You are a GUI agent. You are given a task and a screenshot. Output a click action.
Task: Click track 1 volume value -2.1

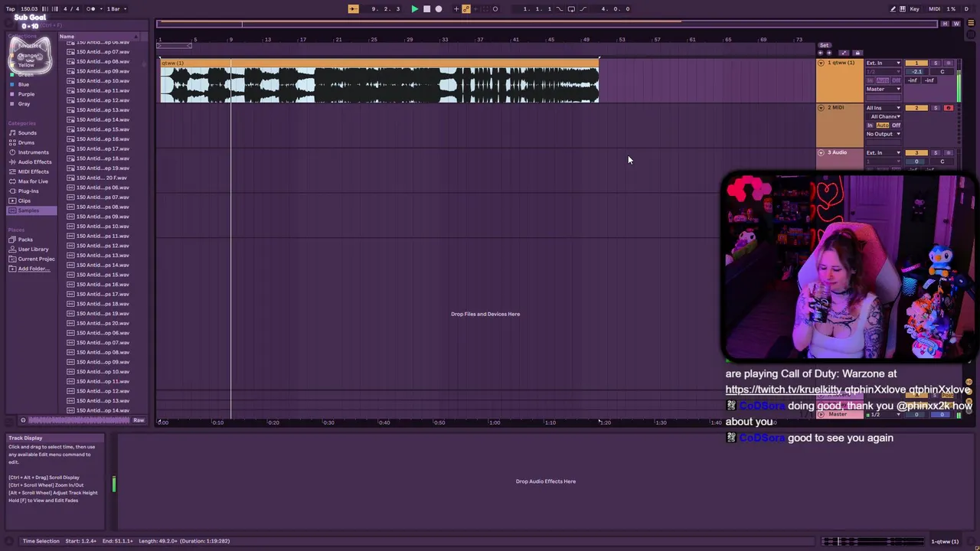pos(916,72)
